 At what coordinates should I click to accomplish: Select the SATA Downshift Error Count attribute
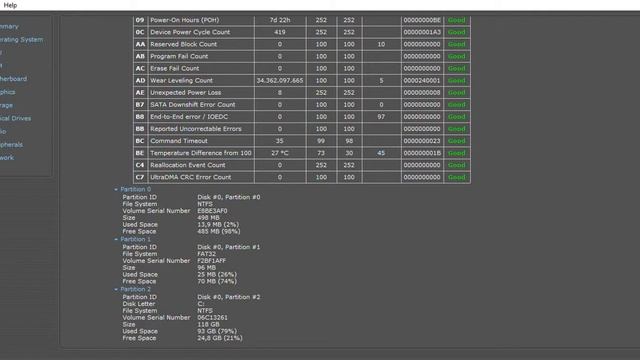192,104
